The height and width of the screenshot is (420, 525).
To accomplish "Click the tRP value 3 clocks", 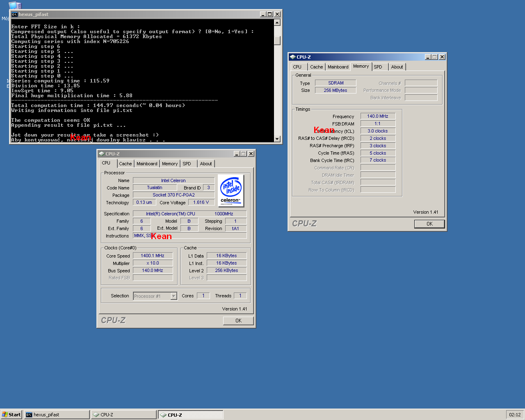I will (378, 146).
